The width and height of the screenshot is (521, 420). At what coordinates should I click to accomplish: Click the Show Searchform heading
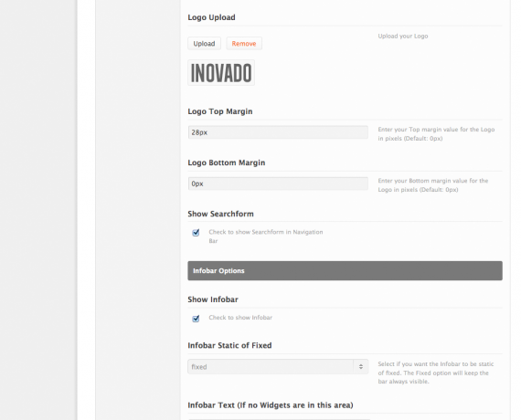[220, 214]
